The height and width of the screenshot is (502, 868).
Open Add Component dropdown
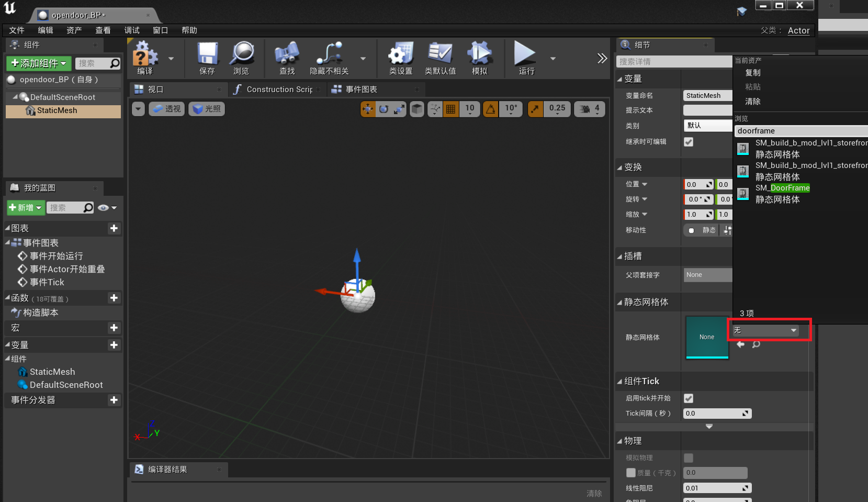[38, 63]
